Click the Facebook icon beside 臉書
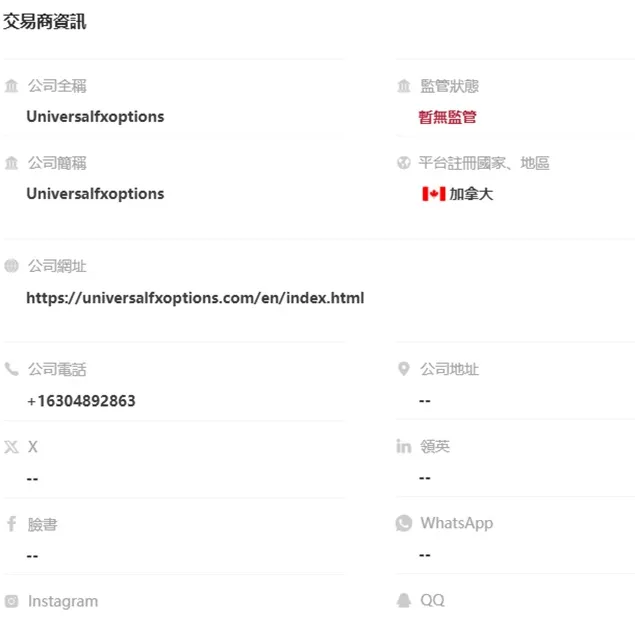The width and height of the screenshot is (635, 619). [12, 524]
